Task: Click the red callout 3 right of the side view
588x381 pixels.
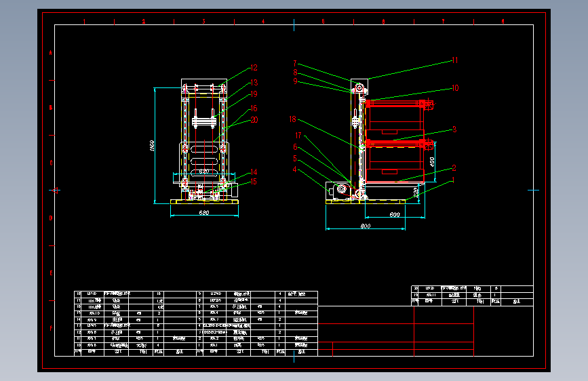Action: coord(454,129)
